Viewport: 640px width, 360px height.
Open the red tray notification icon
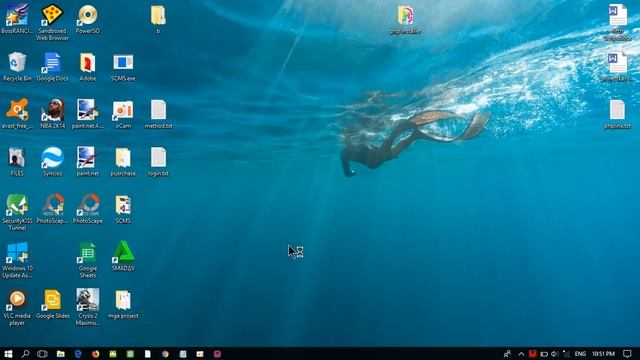tap(532, 353)
